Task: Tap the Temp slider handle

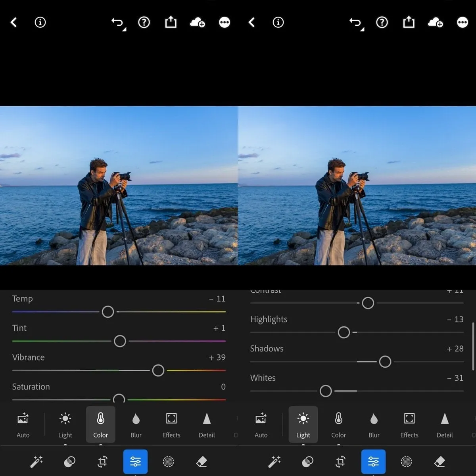Action: (x=107, y=312)
